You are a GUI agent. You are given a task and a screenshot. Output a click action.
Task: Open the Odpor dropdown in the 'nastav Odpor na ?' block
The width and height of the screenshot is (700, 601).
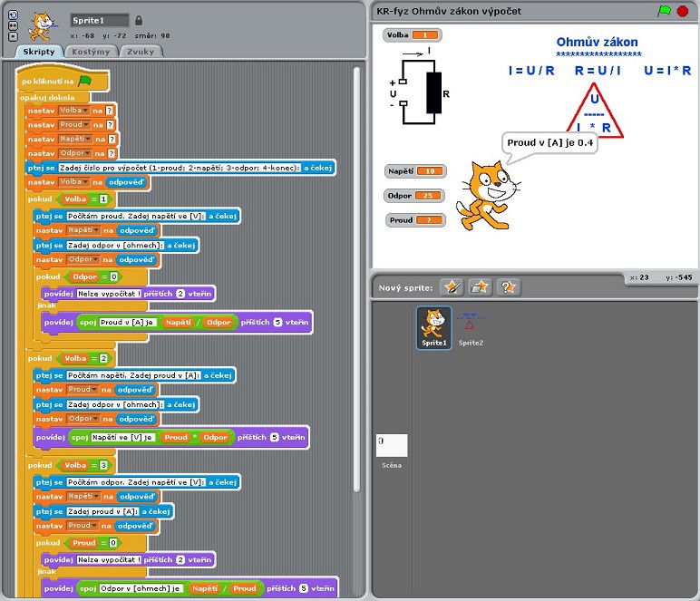click(x=73, y=153)
